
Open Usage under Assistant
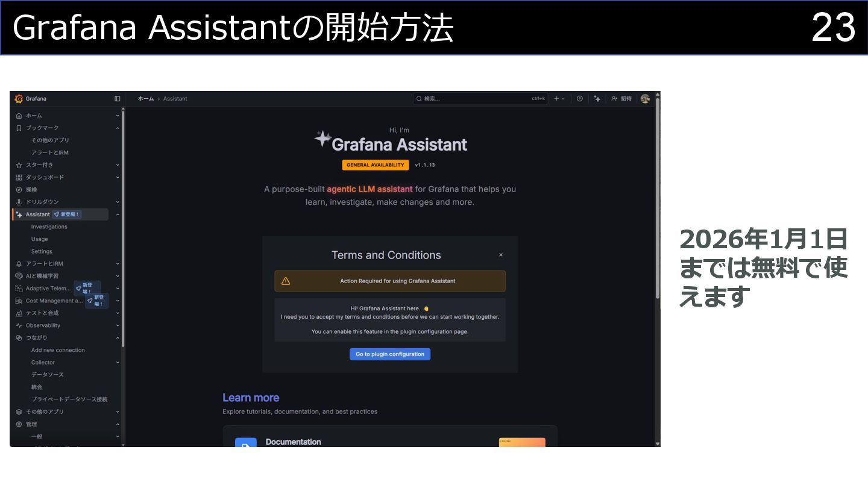click(x=39, y=239)
